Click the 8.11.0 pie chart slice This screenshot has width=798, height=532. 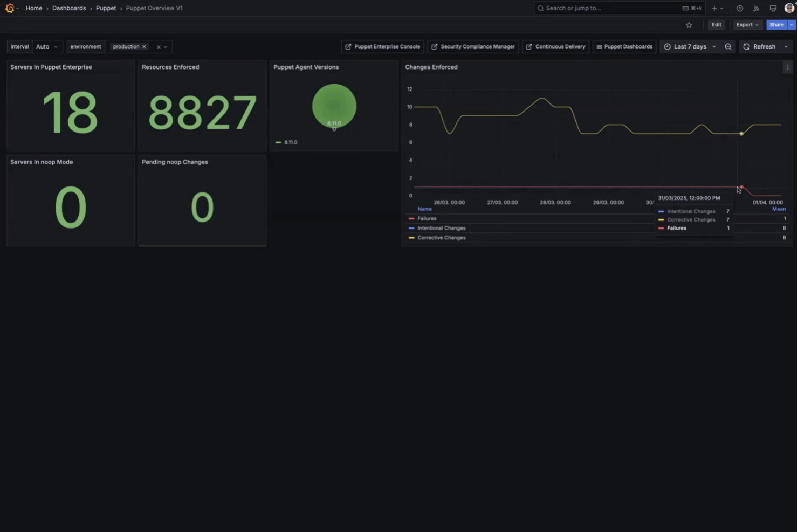(334, 106)
